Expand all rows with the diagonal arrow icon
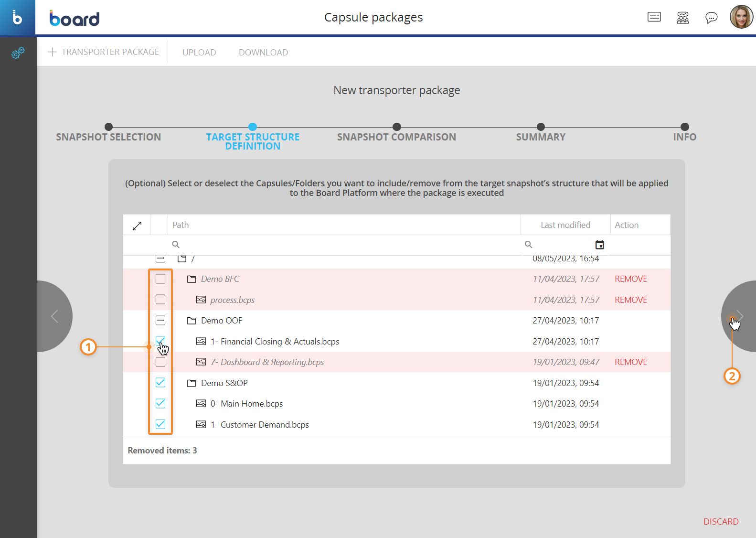 tap(137, 226)
